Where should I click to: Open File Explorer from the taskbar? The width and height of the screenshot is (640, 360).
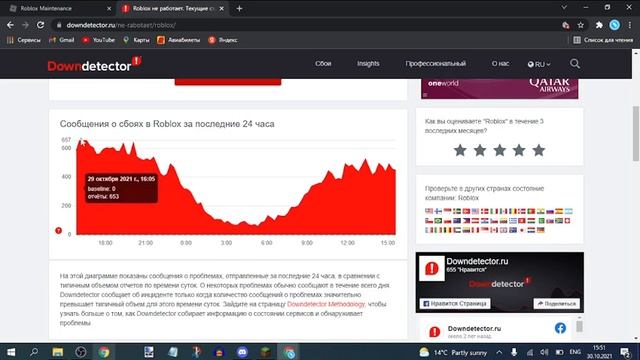coord(58,352)
